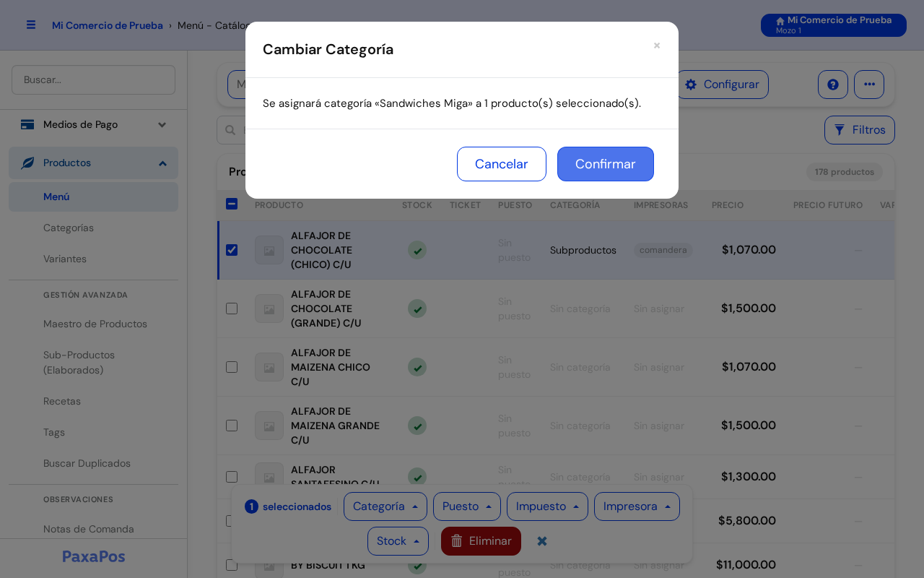The height and width of the screenshot is (578, 924).
Task: Open Buscar Duplicados in sidebar
Action: point(93,463)
